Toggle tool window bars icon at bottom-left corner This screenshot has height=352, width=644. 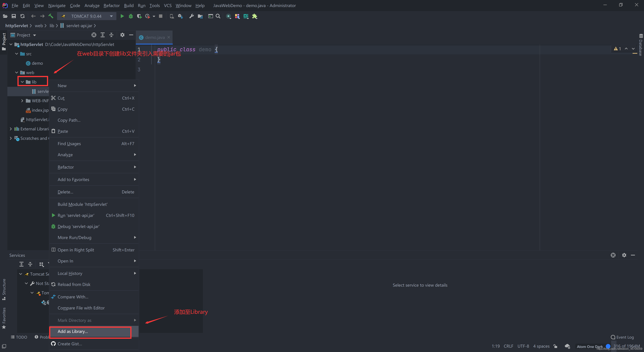click(4, 346)
